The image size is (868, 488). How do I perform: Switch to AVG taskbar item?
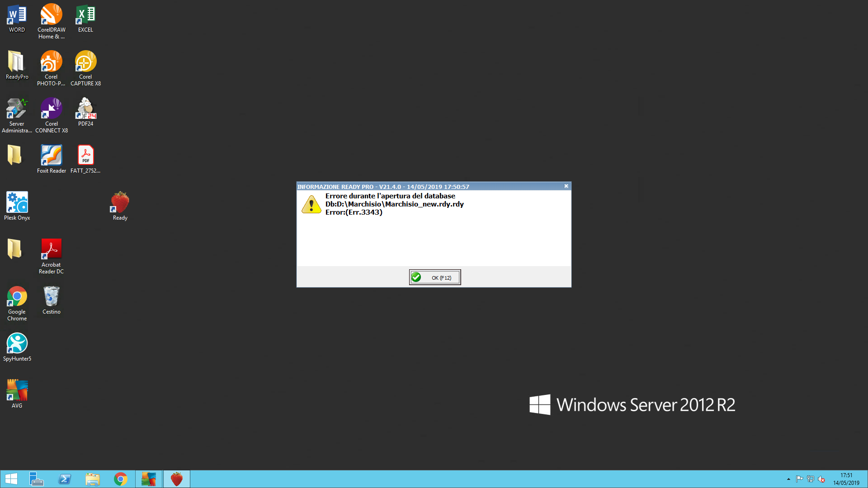click(149, 479)
